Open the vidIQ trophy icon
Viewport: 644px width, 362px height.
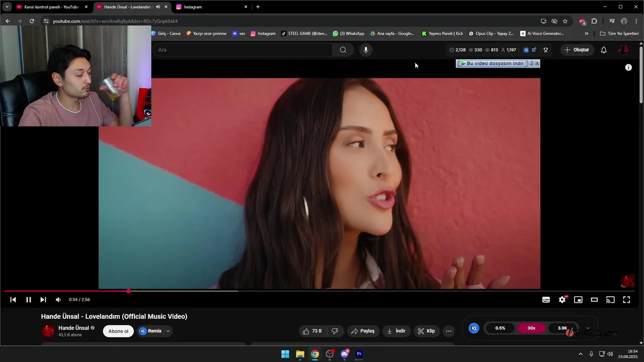[545, 50]
